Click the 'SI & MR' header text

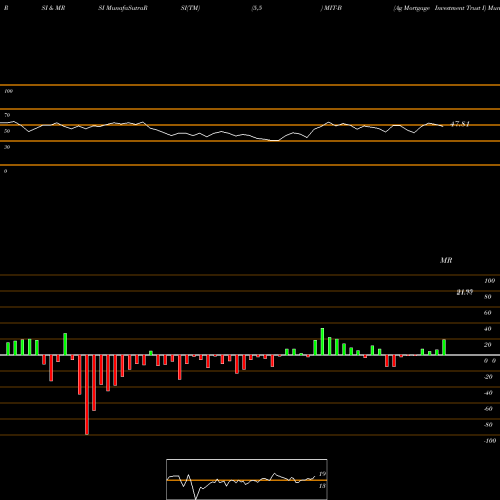[x=53, y=8]
